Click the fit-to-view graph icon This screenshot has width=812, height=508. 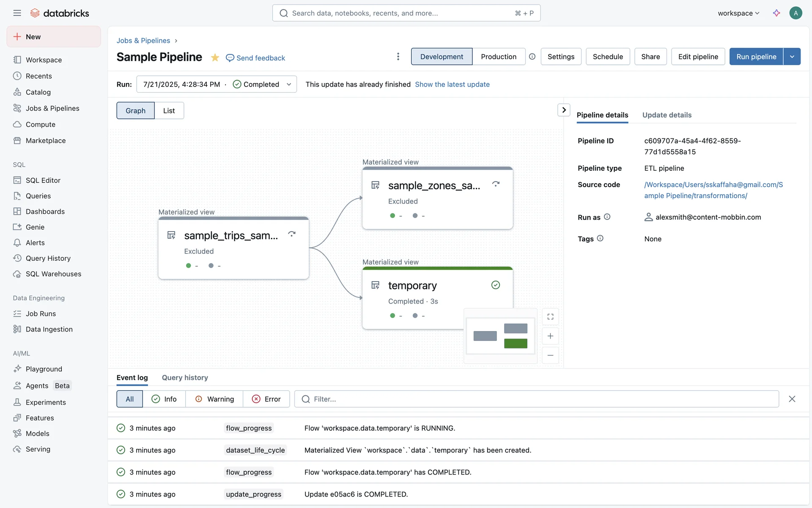click(550, 317)
